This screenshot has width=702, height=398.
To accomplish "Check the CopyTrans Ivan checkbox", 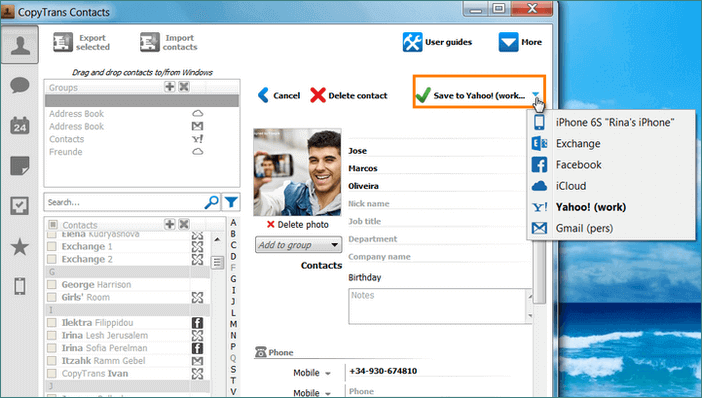I will click(x=52, y=373).
